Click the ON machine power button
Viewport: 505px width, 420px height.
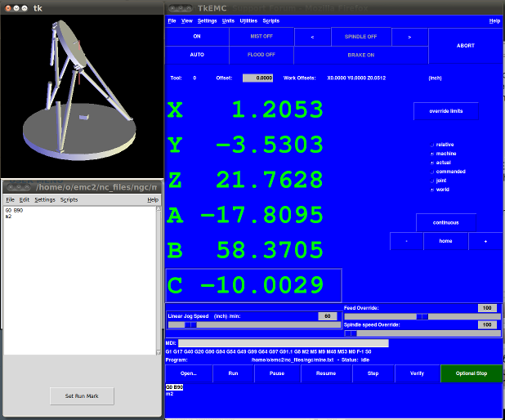click(197, 37)
